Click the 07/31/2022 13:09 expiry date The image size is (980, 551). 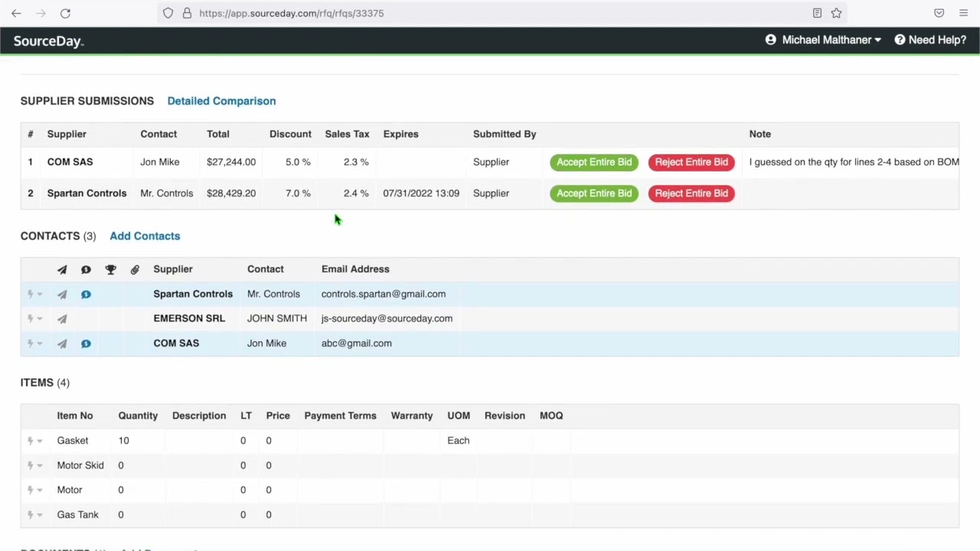(421, 194)
